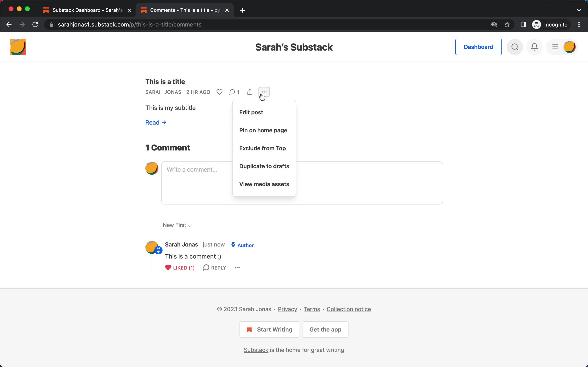The height and width of the screenshot is (367, 588).
Task: Click 'LIKED (1)' toggle on comment
Action: (x=180, y=267)
